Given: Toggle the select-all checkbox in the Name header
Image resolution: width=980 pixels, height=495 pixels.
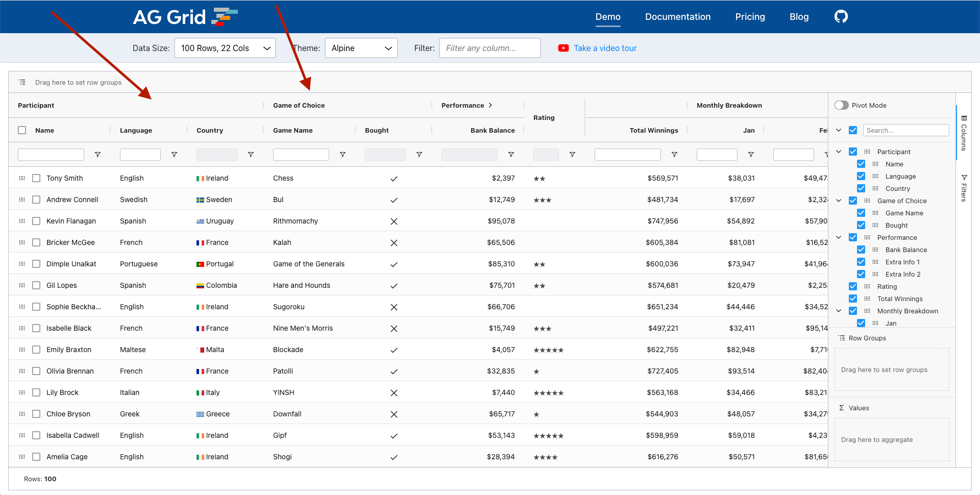Looking at the screenshot, I should tap(22, 130).
